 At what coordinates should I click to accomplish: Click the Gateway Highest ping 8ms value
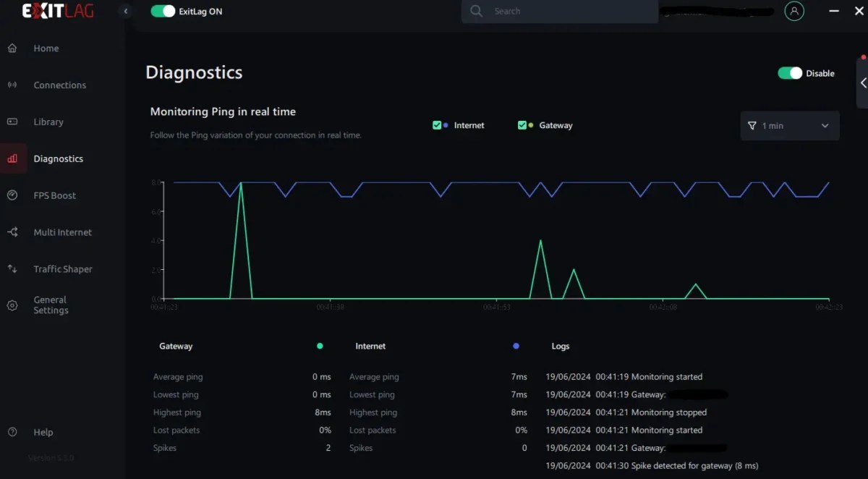[323, 412]
